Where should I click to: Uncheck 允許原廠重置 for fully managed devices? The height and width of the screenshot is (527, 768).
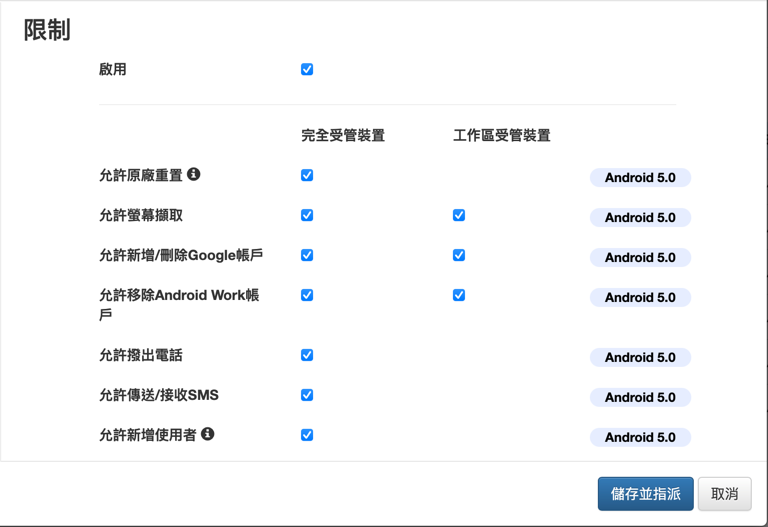click(307, 175)
